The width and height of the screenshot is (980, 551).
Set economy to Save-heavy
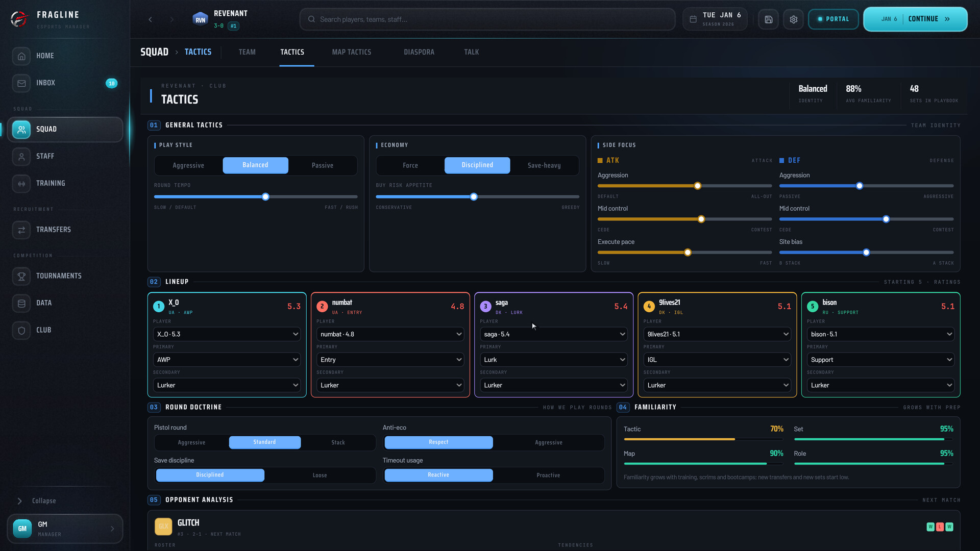pos(544,165)
